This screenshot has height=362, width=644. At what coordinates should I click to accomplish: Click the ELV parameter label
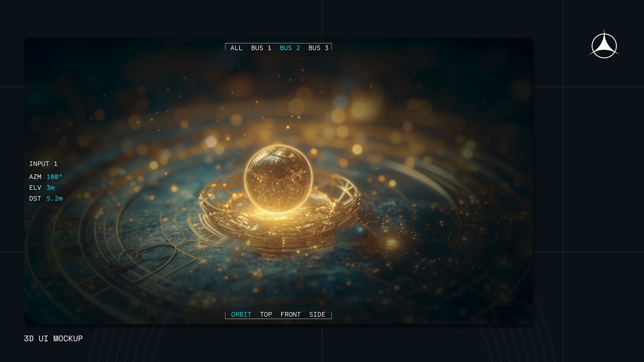coord(35,188)
